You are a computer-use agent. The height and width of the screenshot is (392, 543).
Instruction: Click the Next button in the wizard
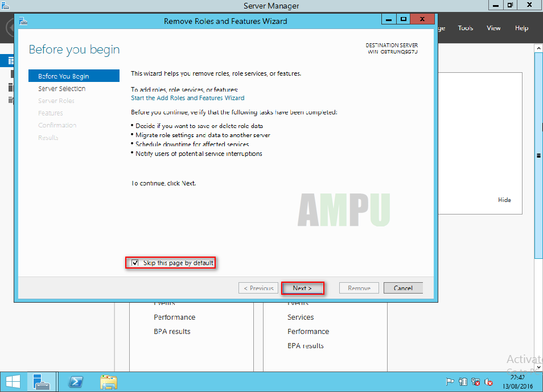click(x=302, y=287)
